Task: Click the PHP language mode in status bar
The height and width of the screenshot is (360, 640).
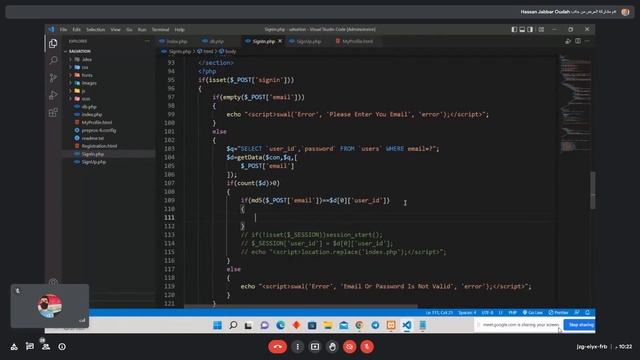Action: coord(512,313)
